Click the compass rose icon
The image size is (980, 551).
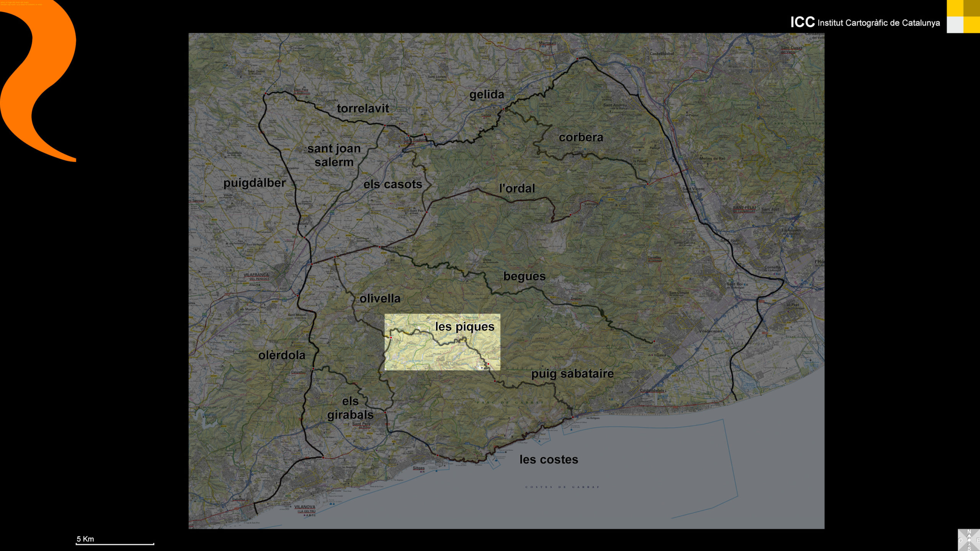click(969, 540)
